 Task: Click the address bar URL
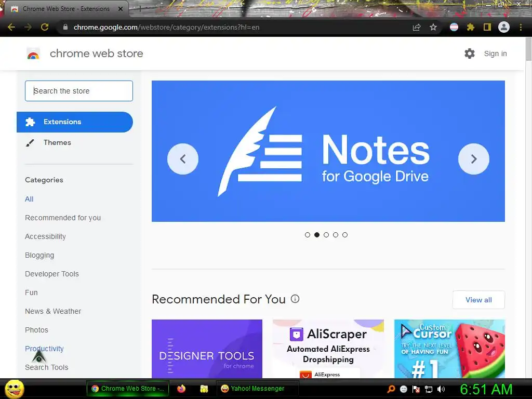click(x=166, y=27)
